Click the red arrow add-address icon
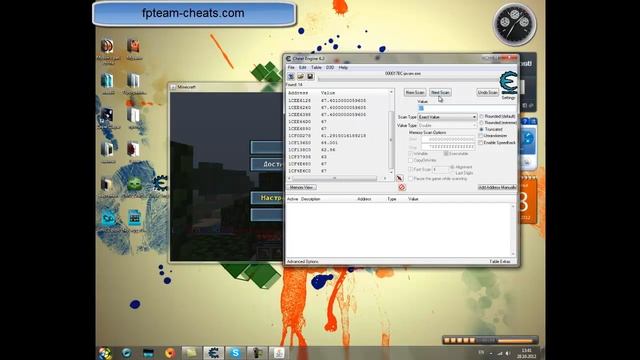The width and height of the screenshot is (640, 360). pos(400,178)
